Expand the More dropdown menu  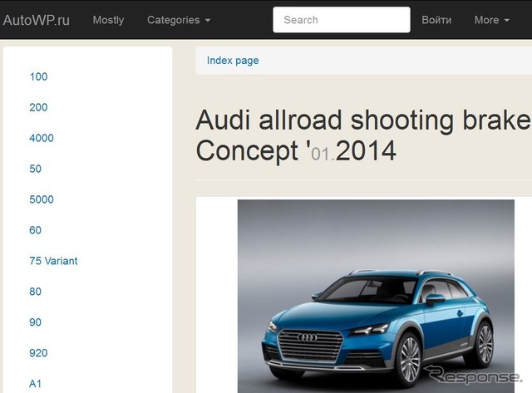click(x=491, y=20)
